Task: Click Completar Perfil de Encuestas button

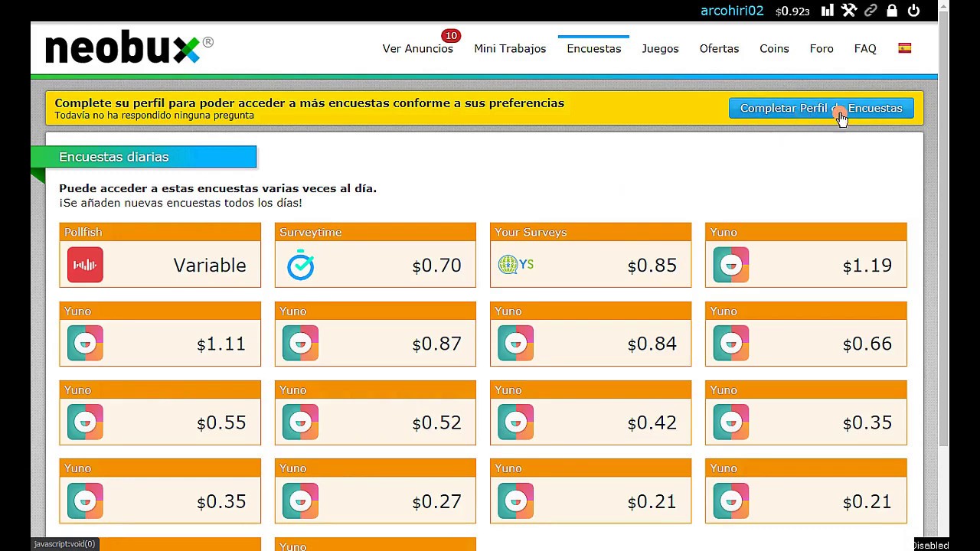Action: click(822, 108)
